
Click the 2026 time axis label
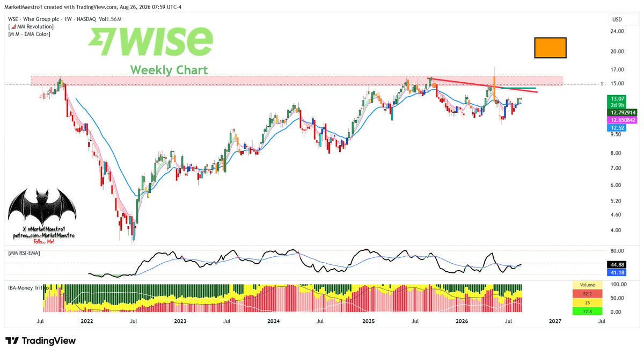tap(461, 322)
